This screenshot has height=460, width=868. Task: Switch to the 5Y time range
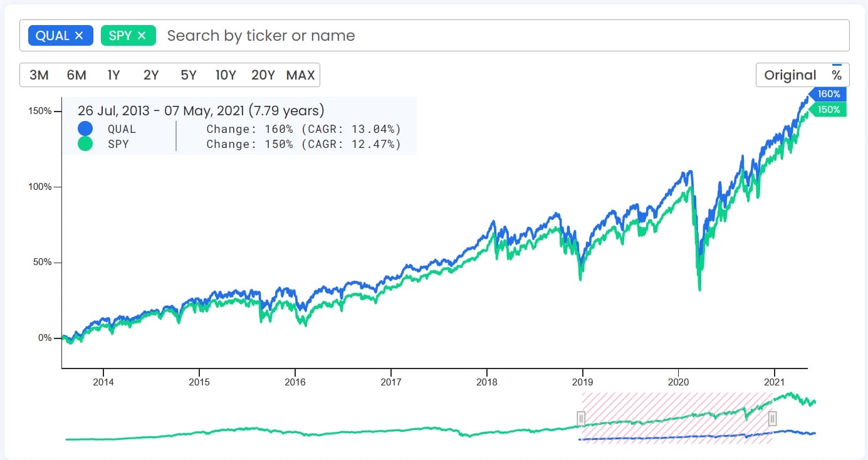188,75
